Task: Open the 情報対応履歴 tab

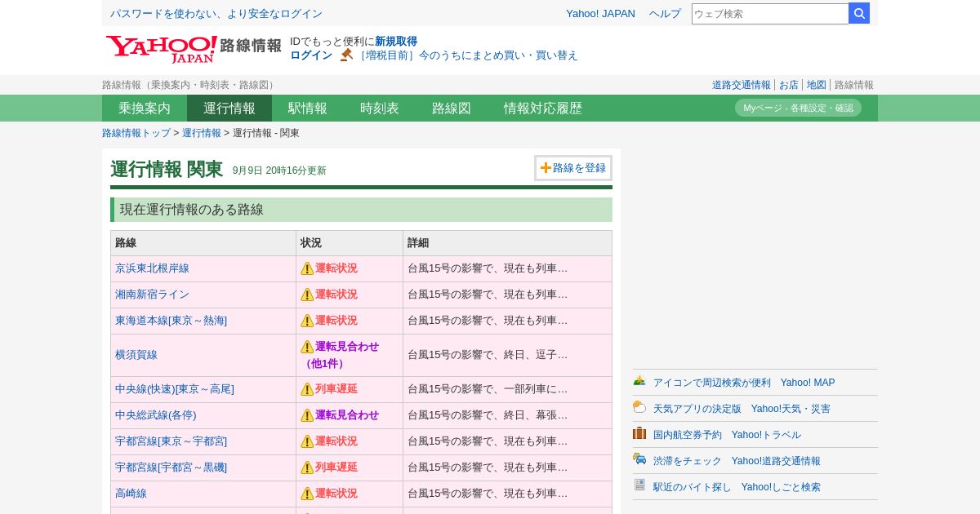Action: tap(543, 108)
